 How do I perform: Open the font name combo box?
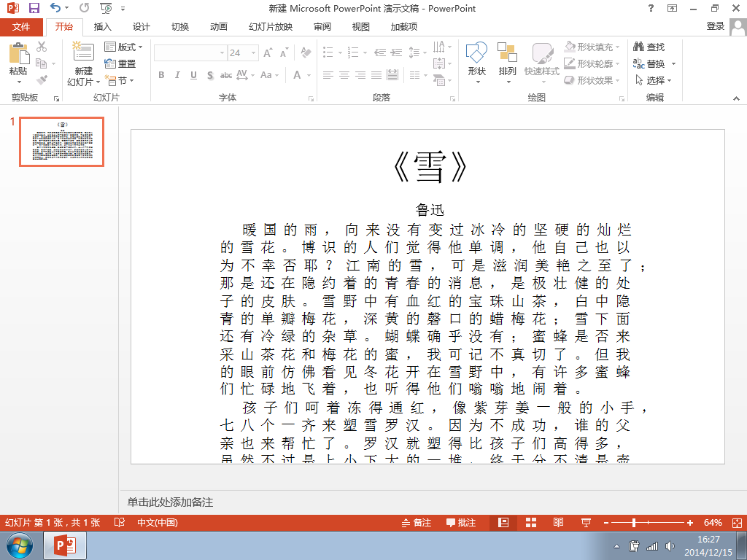click(x=190, y=52)
